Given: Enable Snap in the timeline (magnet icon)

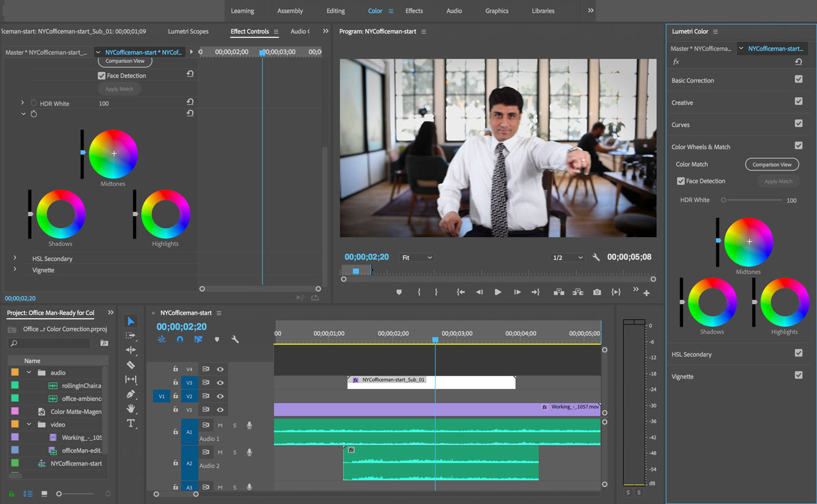Looking at the screenshot, I should click(x=180, y=339).
